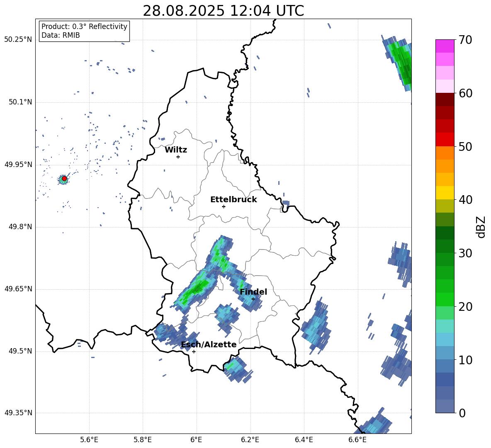Click the 49.8°N latitude label

[20, 227]
